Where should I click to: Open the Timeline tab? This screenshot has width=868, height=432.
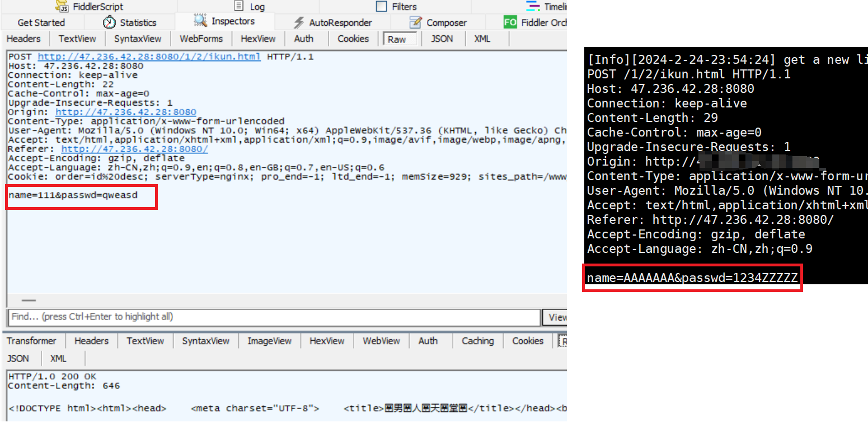coord(546,7)
